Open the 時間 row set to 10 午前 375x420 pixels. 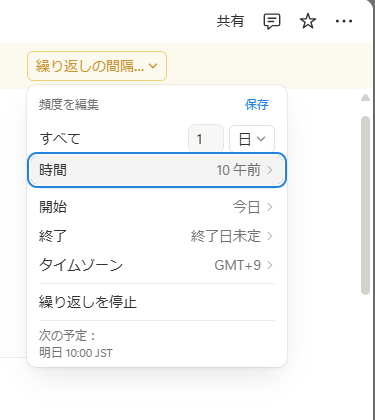(157, 170)
